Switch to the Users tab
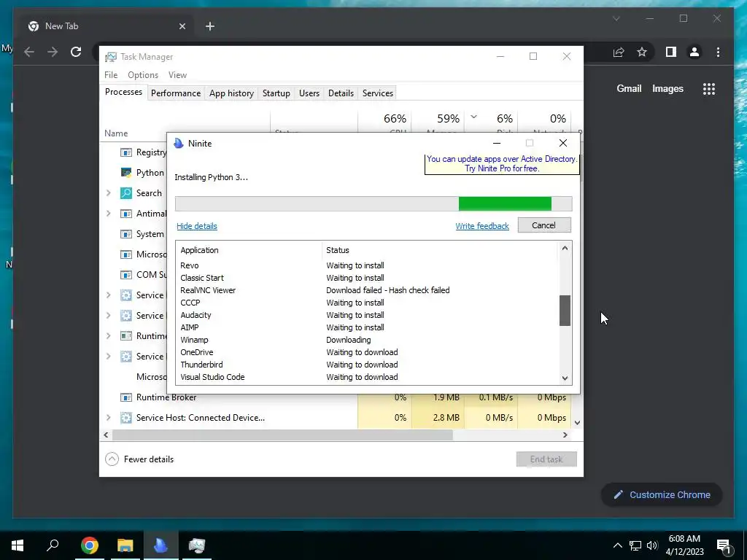Image resolution: width=747 pixels, height=560 pixels. pyautogui.click(x=309, y=93)
